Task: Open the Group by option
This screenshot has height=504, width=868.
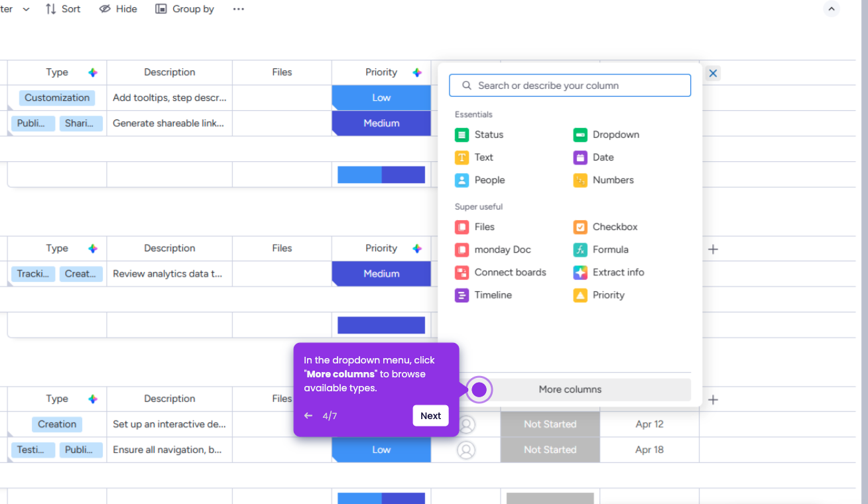Action: click(185, 9)
